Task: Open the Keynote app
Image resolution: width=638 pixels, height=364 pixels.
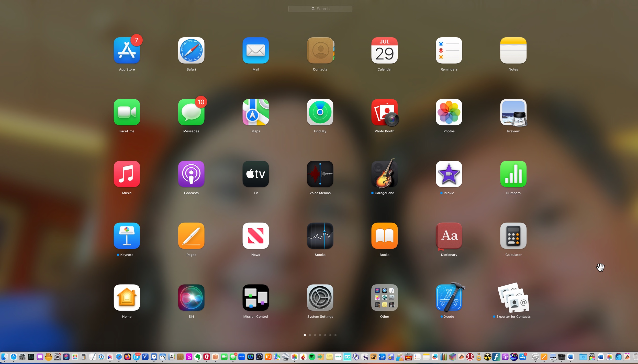Action: point(127,236)
